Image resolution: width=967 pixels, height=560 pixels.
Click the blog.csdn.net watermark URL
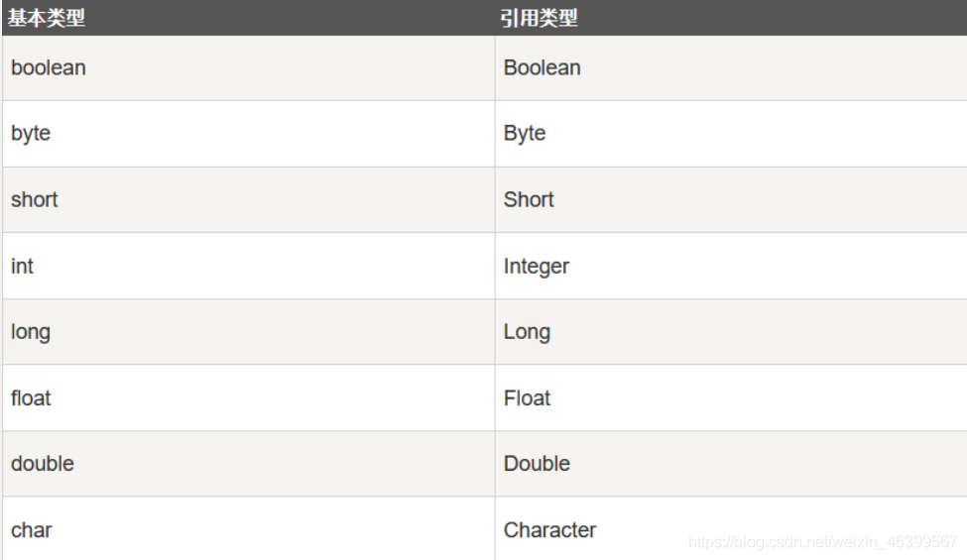coord(822,542)
